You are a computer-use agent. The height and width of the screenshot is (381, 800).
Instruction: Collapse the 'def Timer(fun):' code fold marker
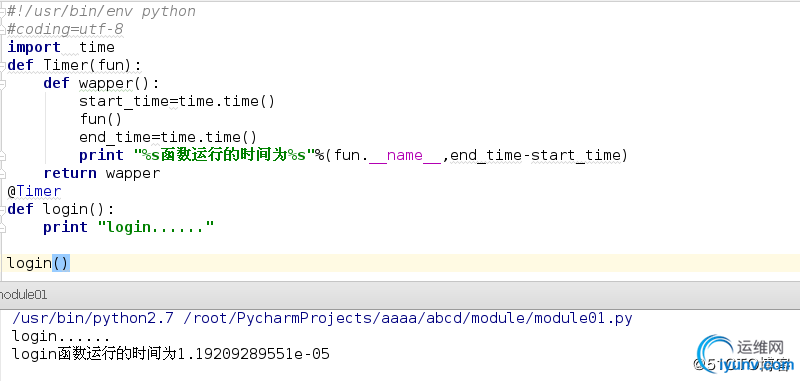coord(2,66)
